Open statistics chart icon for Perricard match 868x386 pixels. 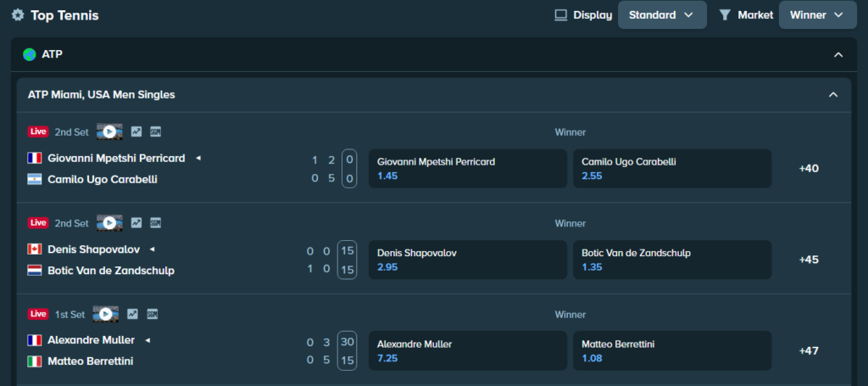[x=136, y=131]
